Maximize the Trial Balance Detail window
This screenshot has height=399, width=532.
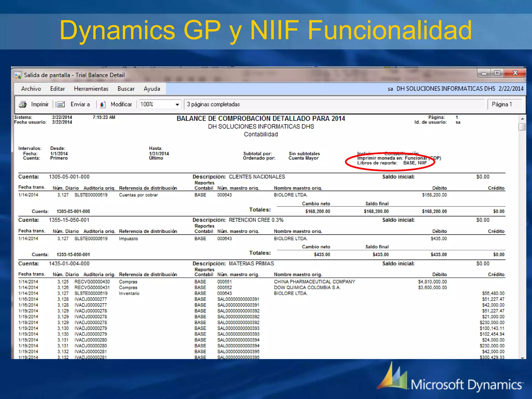pos(497,73)
